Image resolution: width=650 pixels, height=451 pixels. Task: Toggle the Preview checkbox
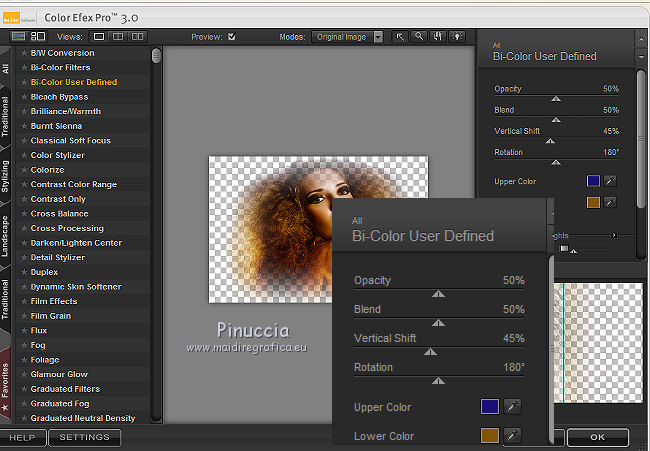pyautogui.click(x=232, y=37)
